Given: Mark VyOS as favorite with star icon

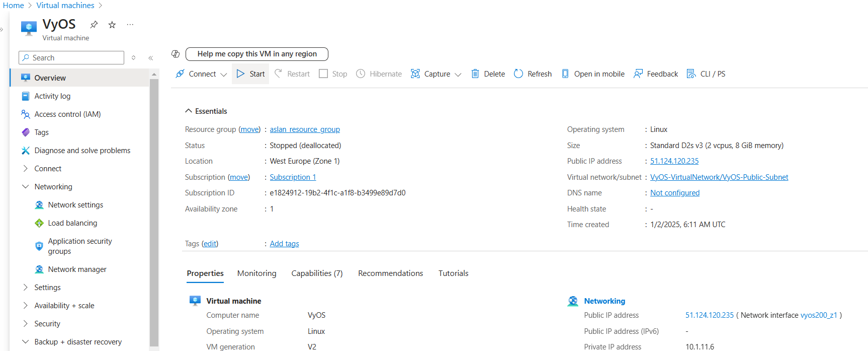Looking at the screenshot, I should (x=112, y=25).
